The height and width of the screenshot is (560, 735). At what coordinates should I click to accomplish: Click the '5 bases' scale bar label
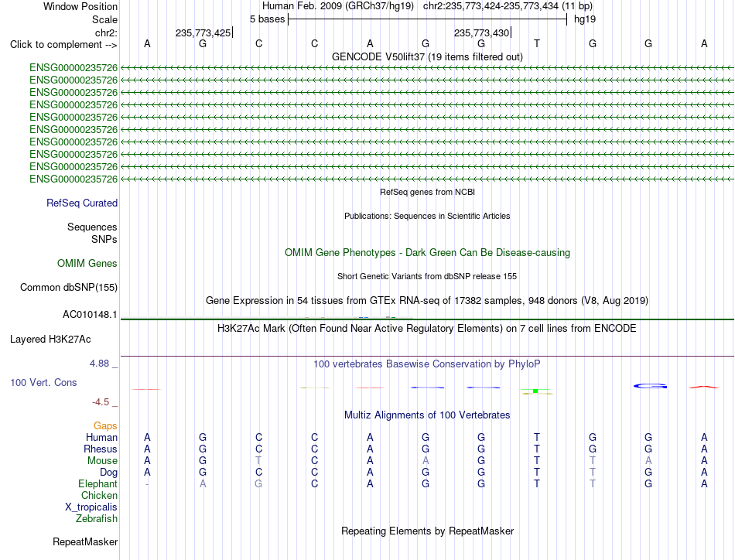[x=267, y=19]
